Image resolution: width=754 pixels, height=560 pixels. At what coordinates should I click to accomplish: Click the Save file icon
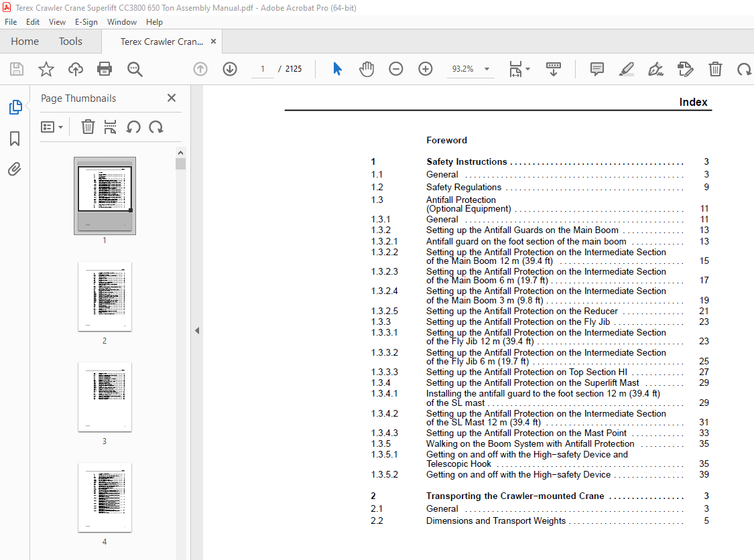17,69
